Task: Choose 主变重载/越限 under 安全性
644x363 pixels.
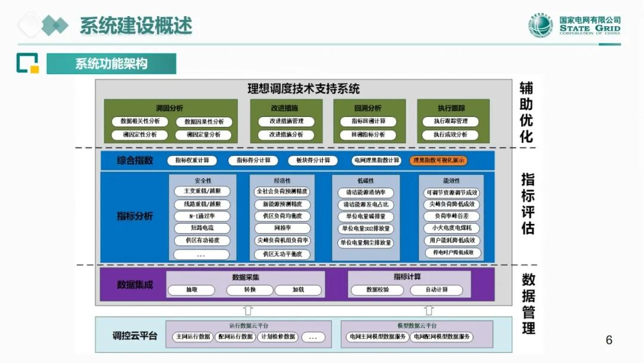Action: point(202,192)
